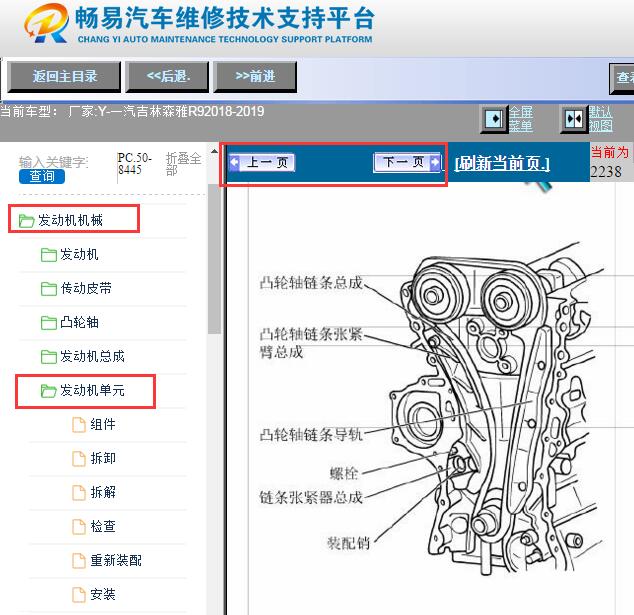Image resolution: width=634 pixels, height=615 pixels.
Task: Click the open folder icon beside 发动机单元
Action: (x=49, y=391)
